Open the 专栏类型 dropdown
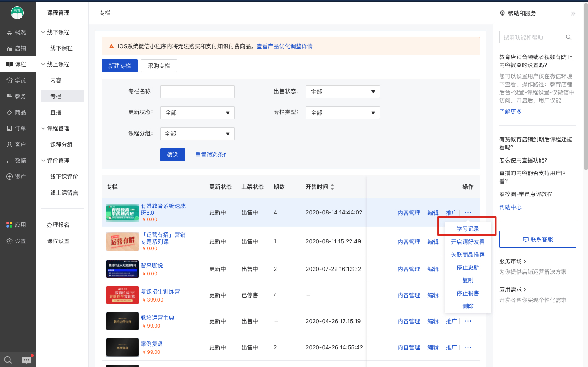588x367 pixels. [x=343, y=113]
